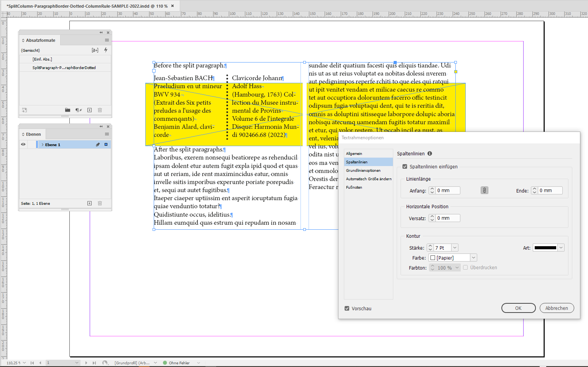
Task: Open the Farbton percentage dropdown
Action: click(456, 267)
